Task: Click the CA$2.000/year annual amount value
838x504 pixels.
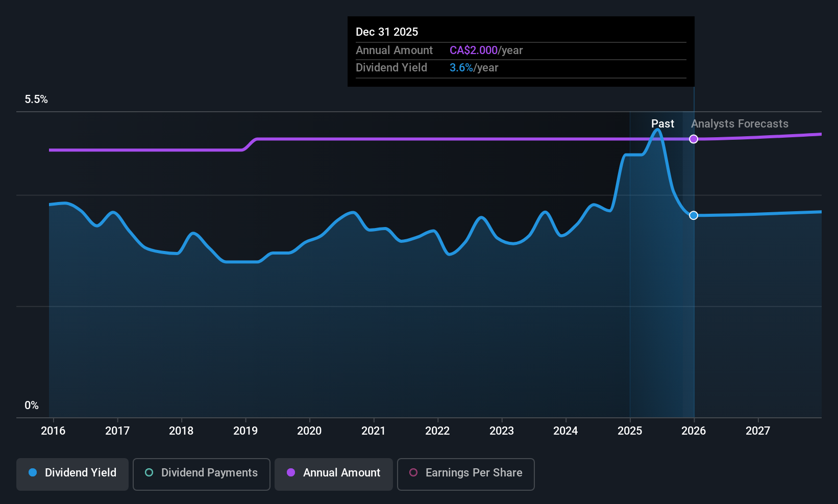Action: pos(486,51)
